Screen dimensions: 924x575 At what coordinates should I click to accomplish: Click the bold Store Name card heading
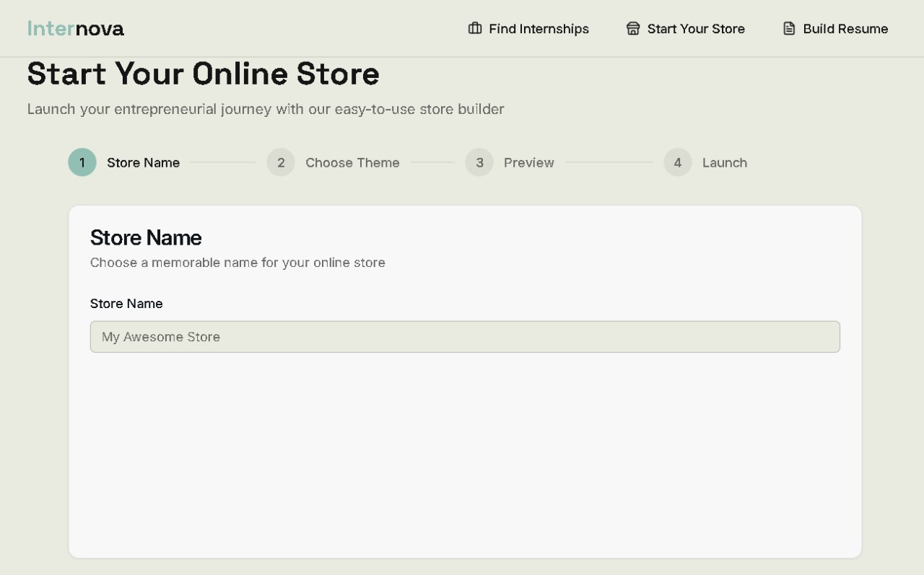click(x=146, y=237)
